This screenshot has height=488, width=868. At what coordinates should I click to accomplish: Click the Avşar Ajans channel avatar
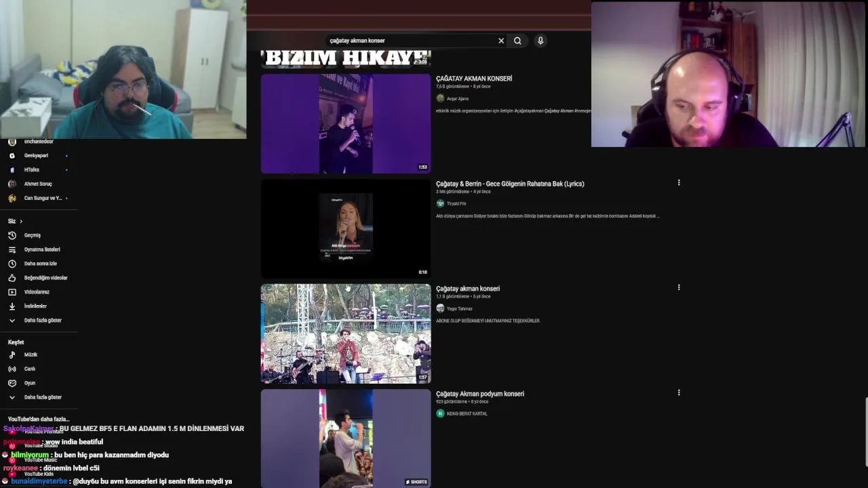(440, 98)
